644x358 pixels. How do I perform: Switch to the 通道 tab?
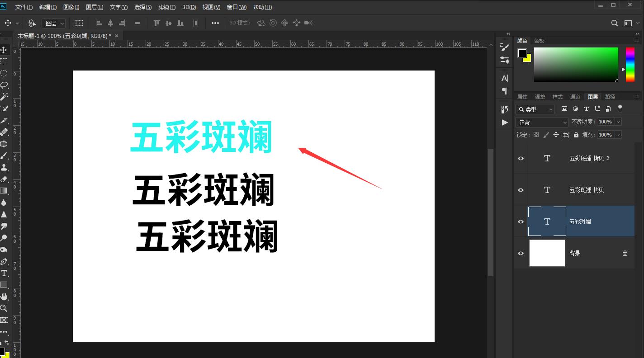coord(575,96)
